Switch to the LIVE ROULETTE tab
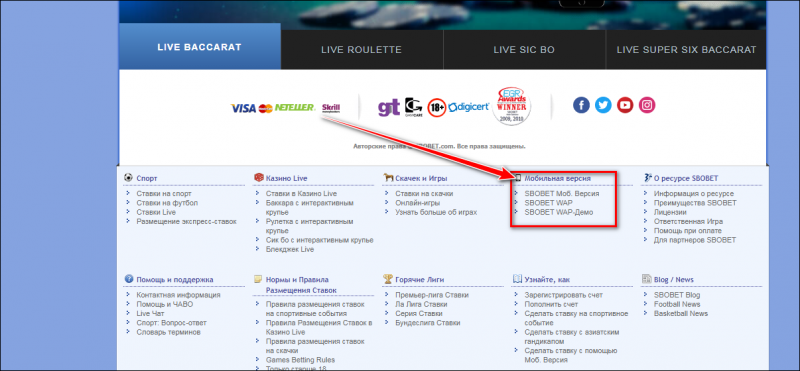 (x=361, y=50)
